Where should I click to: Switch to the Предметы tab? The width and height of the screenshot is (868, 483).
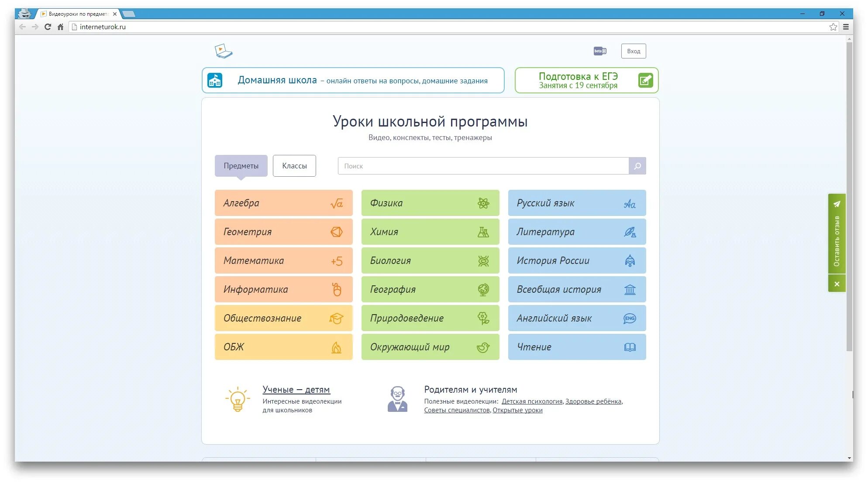(241, 166)
